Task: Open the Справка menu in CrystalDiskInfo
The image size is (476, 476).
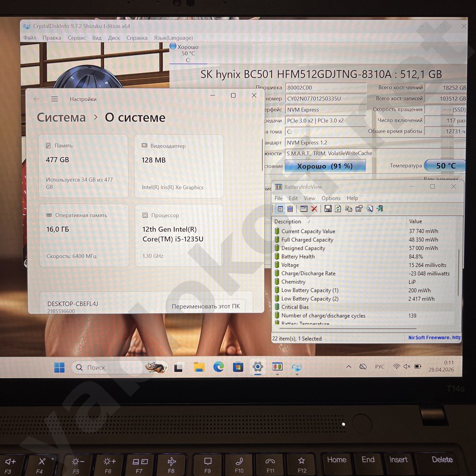Action: (x=137, y=38)
